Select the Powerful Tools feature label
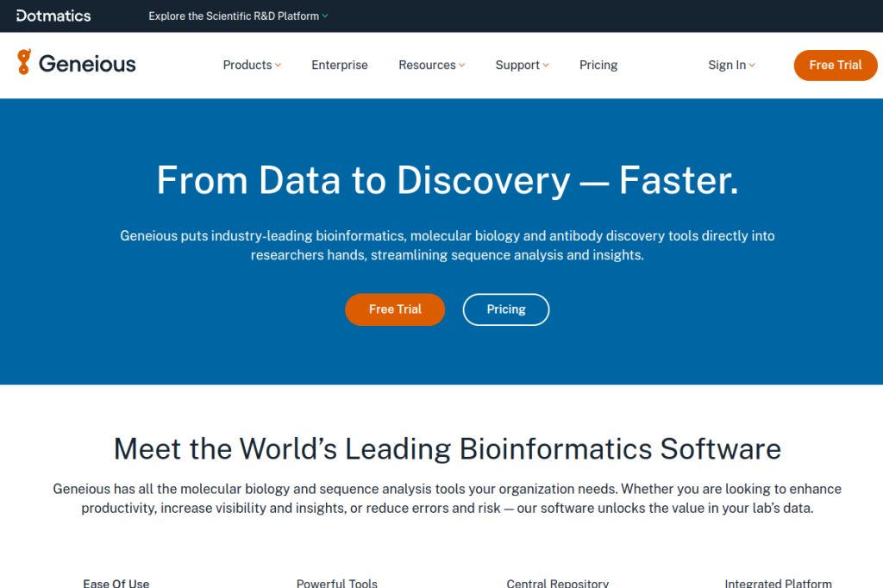Viewport: 883px width, 588px height. point(337,584)
